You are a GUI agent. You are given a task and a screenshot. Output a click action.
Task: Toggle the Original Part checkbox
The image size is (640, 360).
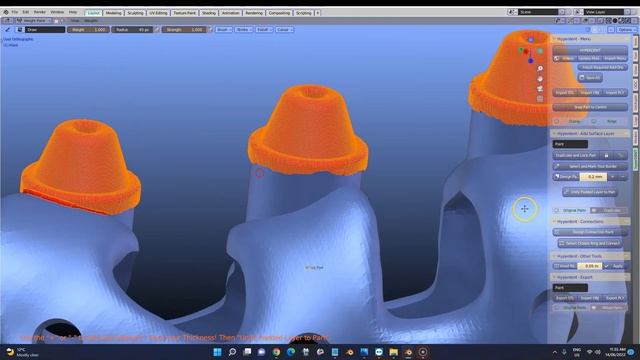[x=557, y=210]
